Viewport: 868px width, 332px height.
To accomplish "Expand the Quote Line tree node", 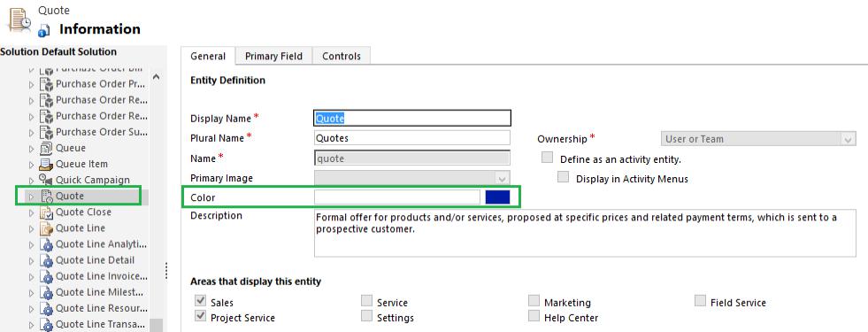I will pyautogui.click(x=32, y=228).
